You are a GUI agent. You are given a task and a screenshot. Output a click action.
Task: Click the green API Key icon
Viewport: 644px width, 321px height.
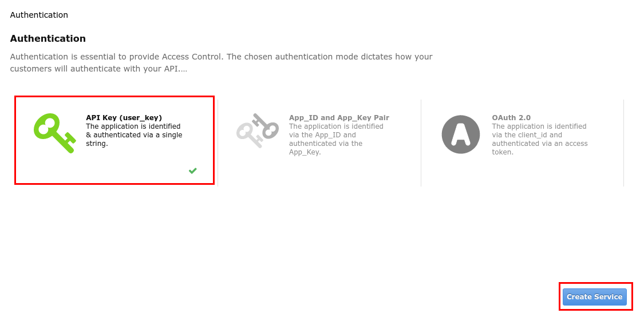pos(54,133)
